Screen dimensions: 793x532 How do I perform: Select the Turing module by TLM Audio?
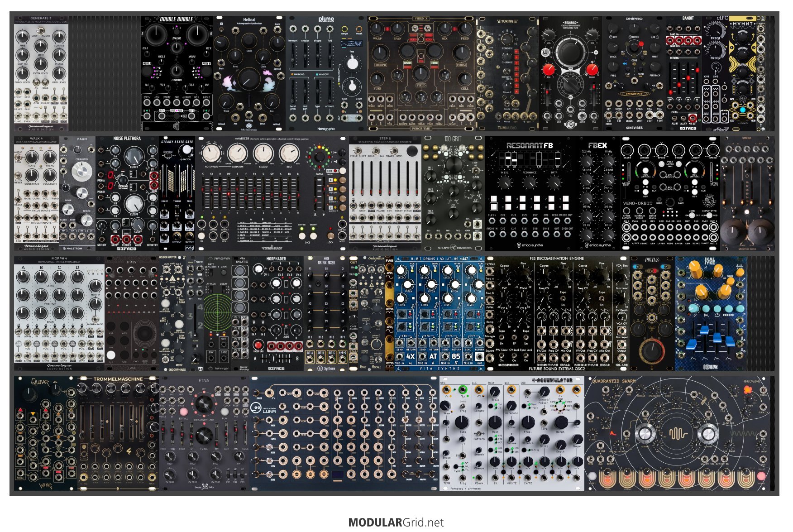tap(507, 73)
